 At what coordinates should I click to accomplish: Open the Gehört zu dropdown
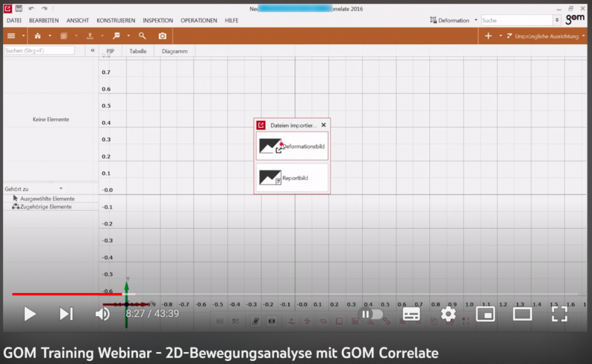tap(33, 189)
